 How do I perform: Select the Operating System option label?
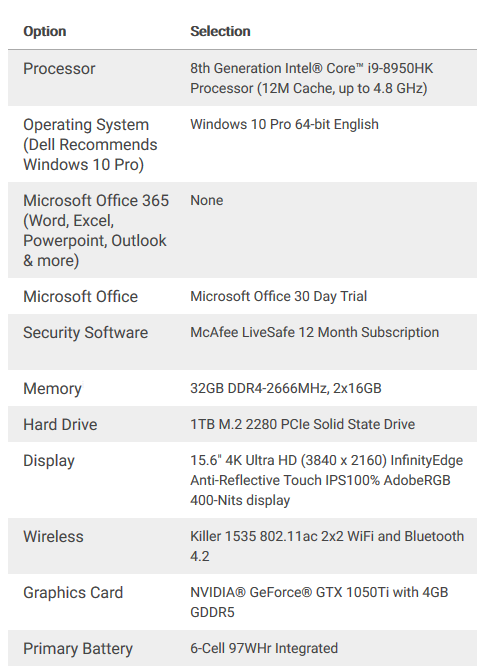coord(90,144)
